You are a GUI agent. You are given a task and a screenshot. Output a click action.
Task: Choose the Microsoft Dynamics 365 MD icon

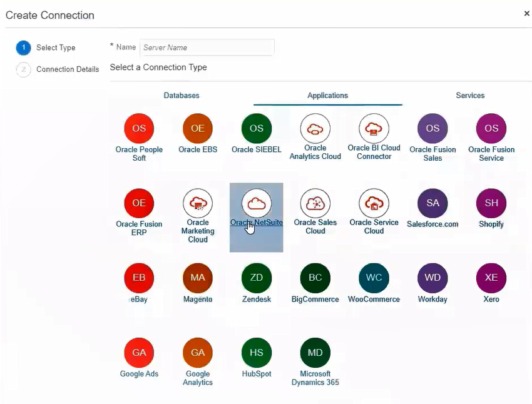click(315, 353)
